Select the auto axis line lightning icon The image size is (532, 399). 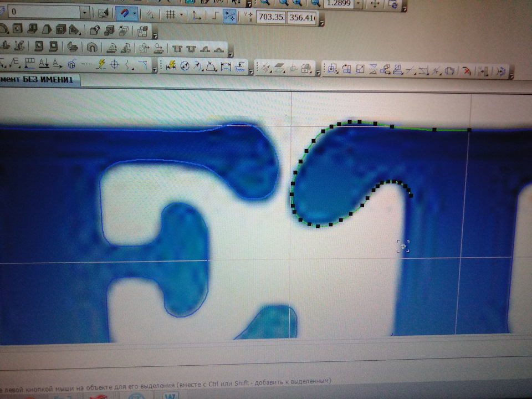click(x=101, y=63)
